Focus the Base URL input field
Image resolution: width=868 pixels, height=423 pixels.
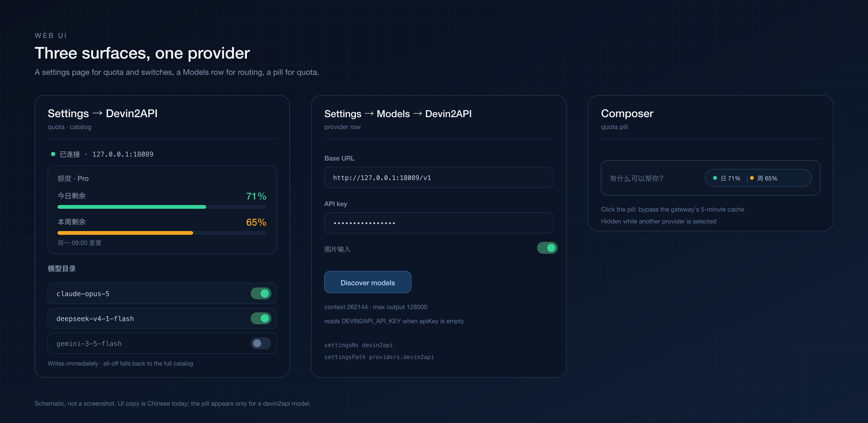click(x=439, y=177)
